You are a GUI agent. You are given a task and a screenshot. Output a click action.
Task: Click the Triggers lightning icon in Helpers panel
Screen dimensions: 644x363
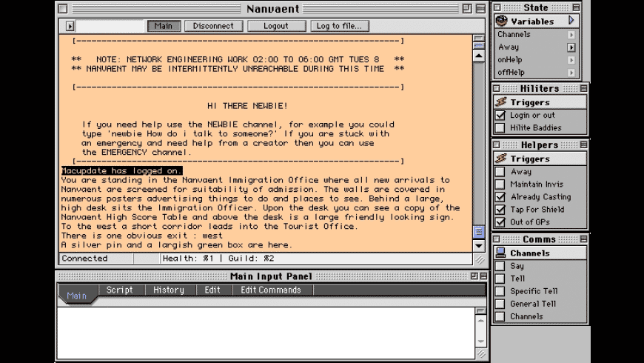[x=500, y=159]
